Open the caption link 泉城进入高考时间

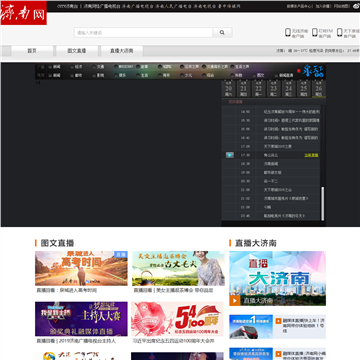point(67,290)
